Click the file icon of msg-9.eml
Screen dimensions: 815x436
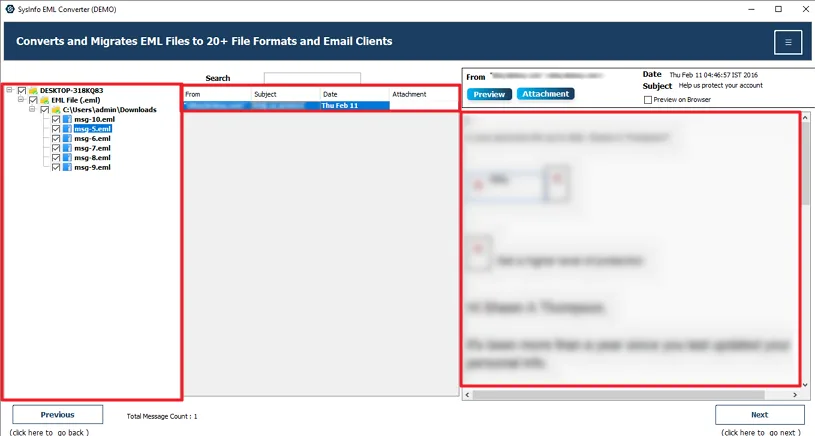pos(67,167)
